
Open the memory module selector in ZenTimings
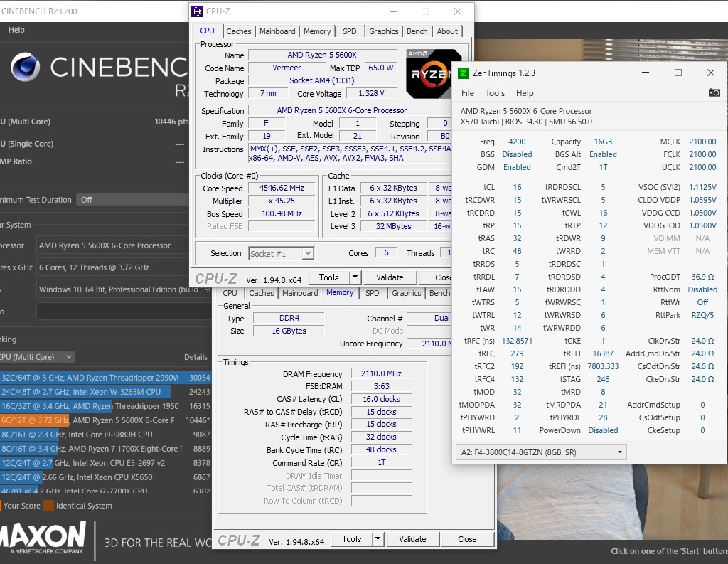(540, 452)
